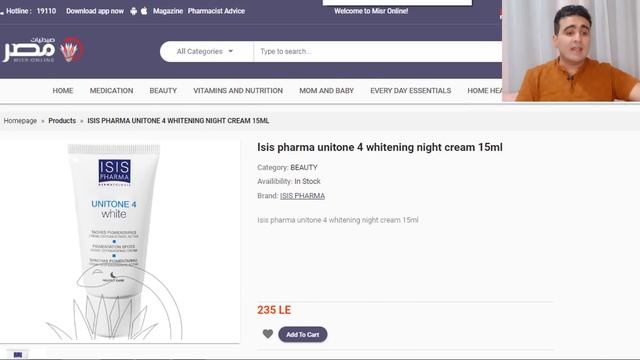
Task: Open the MOM AND BABY menu
Action: point(327,91)
